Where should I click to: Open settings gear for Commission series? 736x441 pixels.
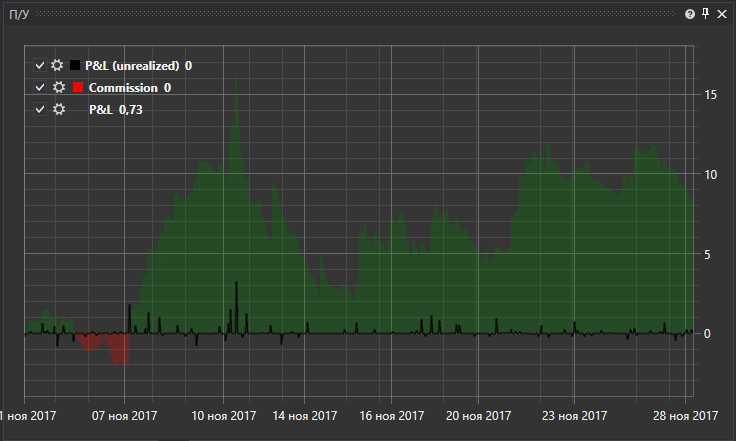59,87
